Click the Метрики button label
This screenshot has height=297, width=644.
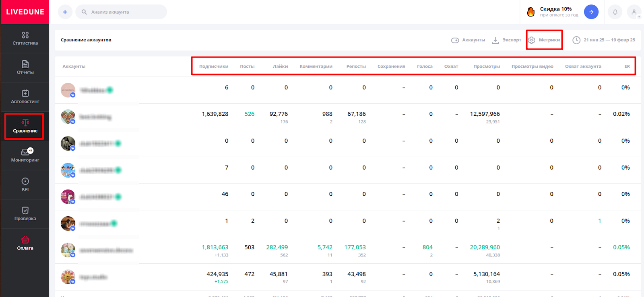pos(549,40)
